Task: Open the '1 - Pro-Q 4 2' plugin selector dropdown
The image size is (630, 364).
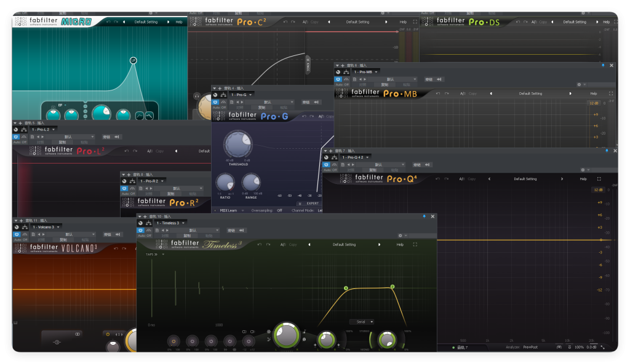Action: point(355,157)
